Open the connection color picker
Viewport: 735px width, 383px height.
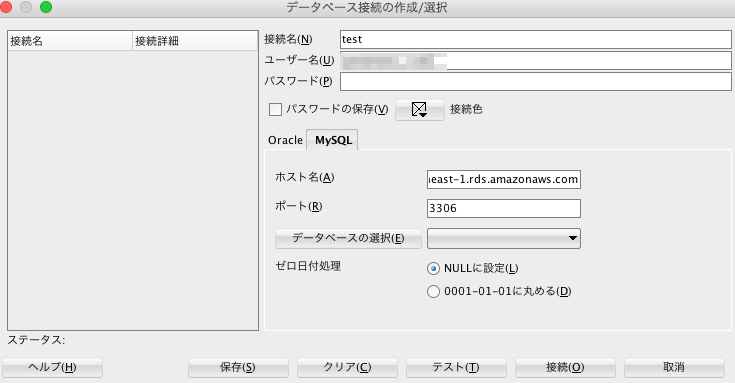[420, 110]
